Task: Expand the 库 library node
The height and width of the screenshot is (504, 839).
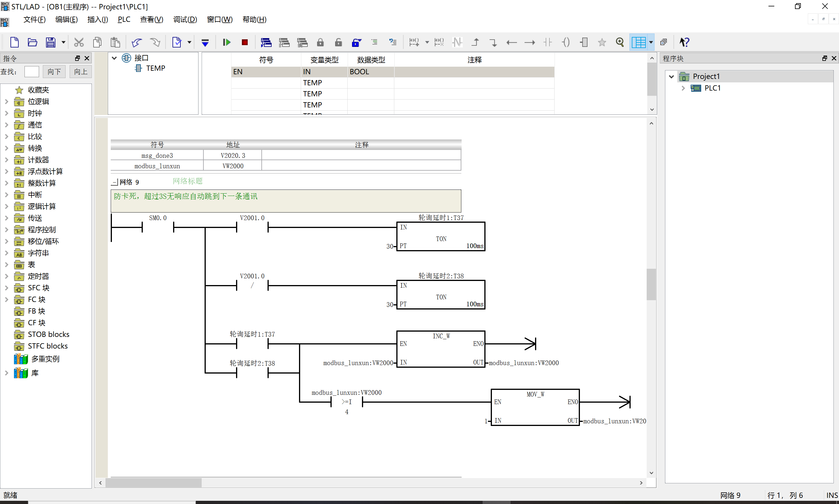Action: [6, 373]
